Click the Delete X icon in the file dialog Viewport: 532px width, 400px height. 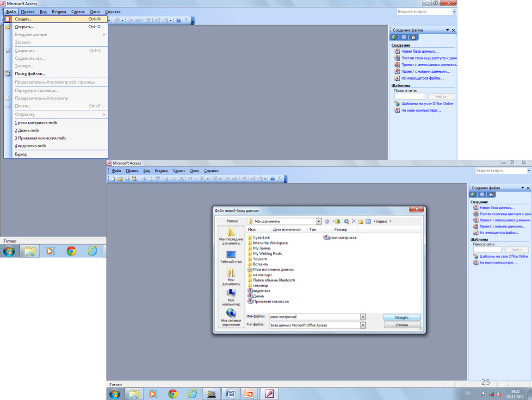[x=353, y=221]
